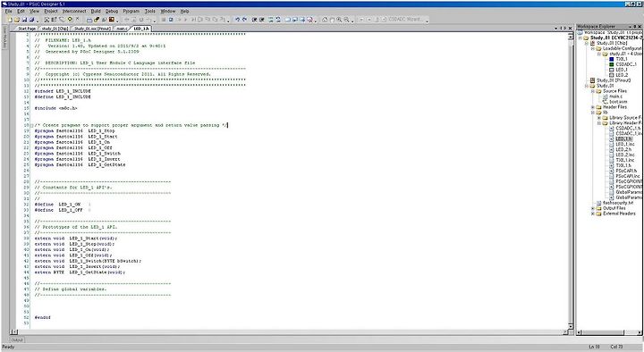Select LED_2 module in the tree
Screen dimensions: 644x352
click(x=622, y=75)
